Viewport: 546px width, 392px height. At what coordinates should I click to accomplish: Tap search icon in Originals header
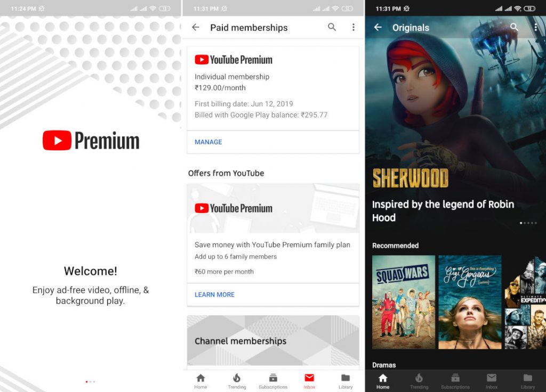[x=514, y=27]
